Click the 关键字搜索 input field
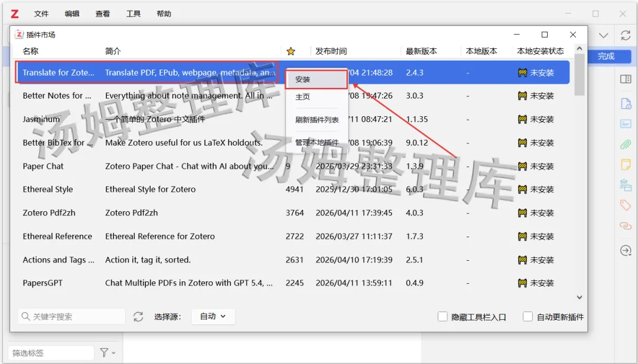 (71, 316)
